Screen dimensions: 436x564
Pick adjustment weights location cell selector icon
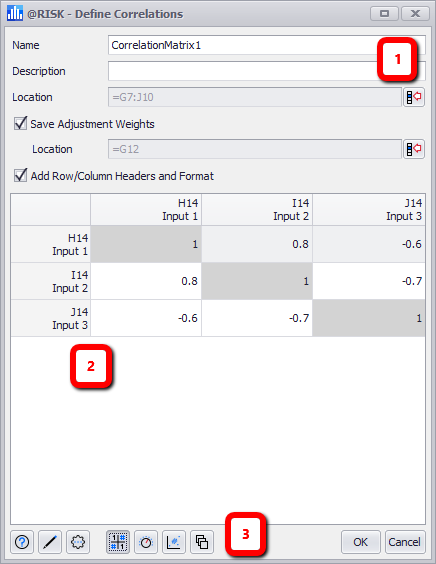414,149
